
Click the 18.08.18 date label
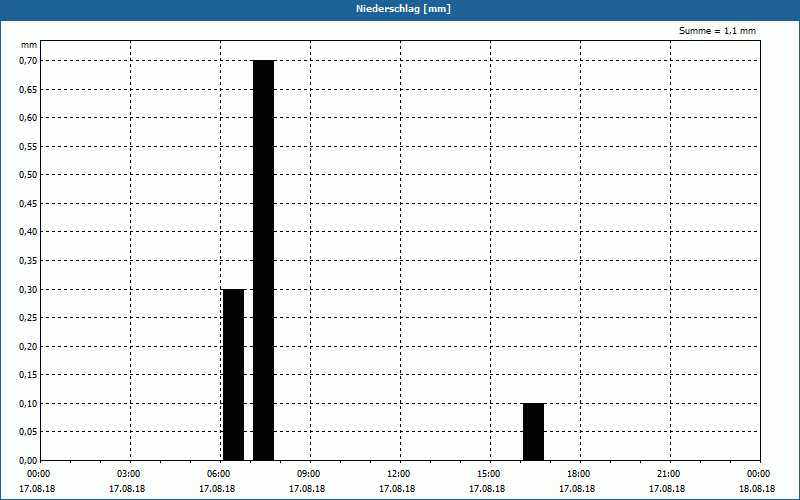[x=757, y=489]
